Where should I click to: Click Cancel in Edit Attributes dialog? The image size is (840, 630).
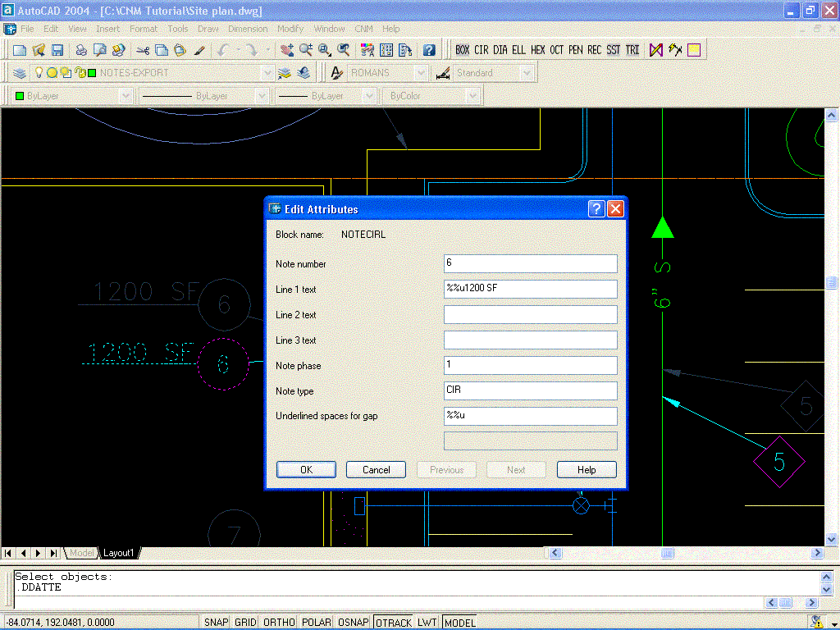pos(376,470)
